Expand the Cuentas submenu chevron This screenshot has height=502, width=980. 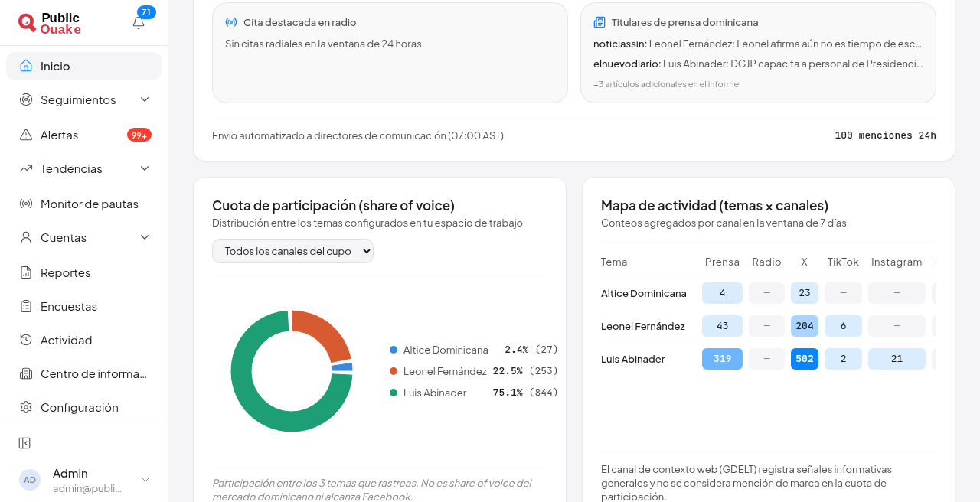(145, 237)
